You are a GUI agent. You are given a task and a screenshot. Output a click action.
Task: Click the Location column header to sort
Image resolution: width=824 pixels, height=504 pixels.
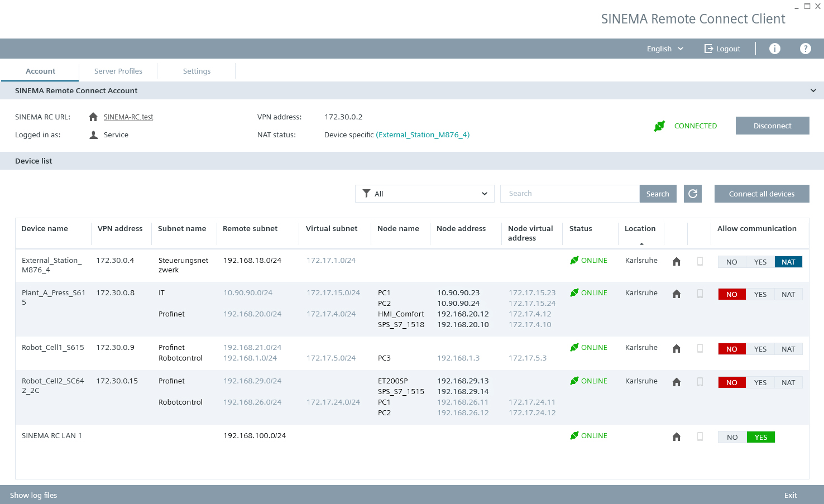pyautogui.click(x=640, y=228)
